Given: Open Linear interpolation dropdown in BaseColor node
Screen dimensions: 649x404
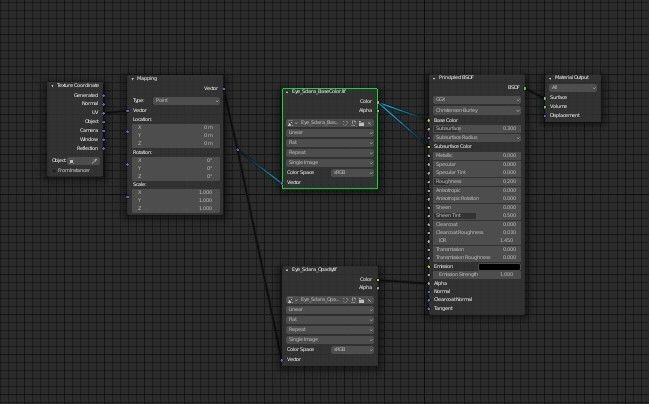Looking at the screenshot, I should 330,133.
